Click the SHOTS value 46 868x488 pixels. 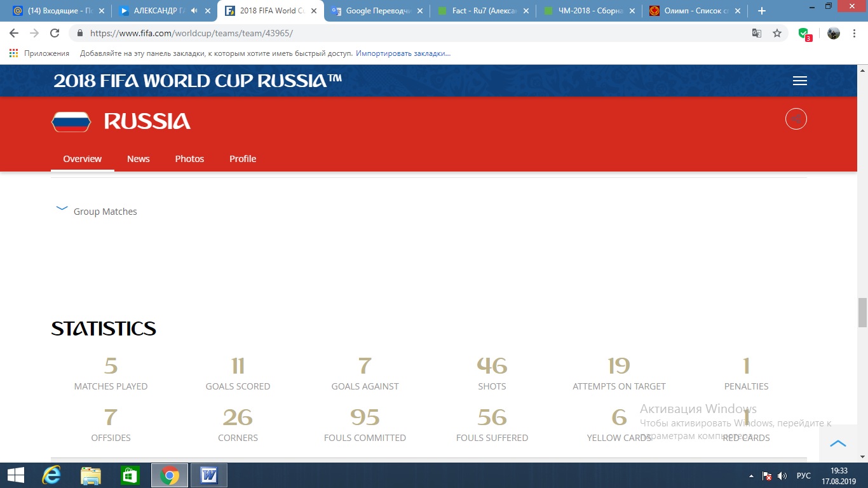tap(492, 366)
